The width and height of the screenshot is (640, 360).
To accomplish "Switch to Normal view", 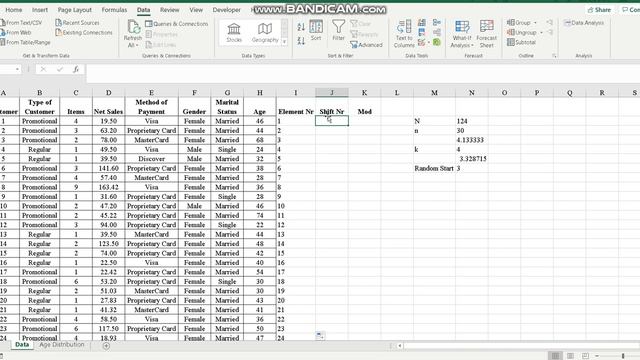I will pos(556,356).
